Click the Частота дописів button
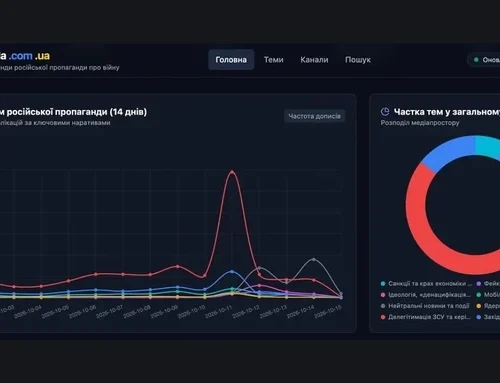Viewport: 500px width, 383px height. [315, 116]
